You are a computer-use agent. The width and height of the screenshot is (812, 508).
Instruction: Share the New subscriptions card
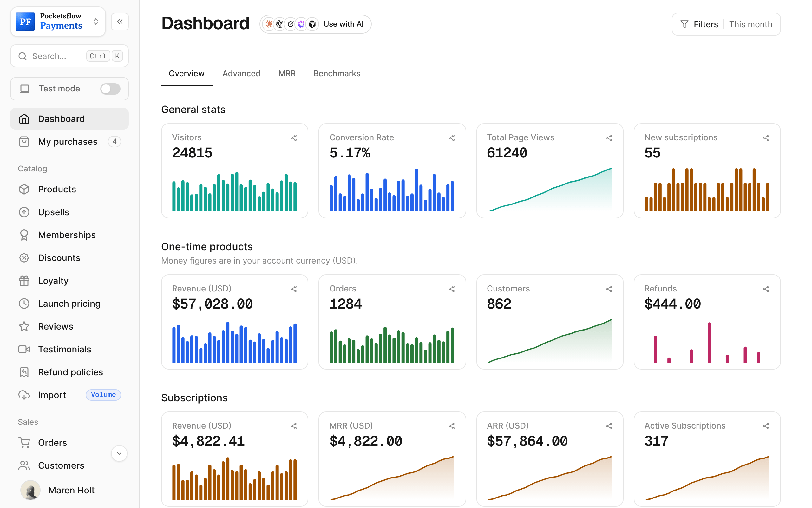[766, 138]
